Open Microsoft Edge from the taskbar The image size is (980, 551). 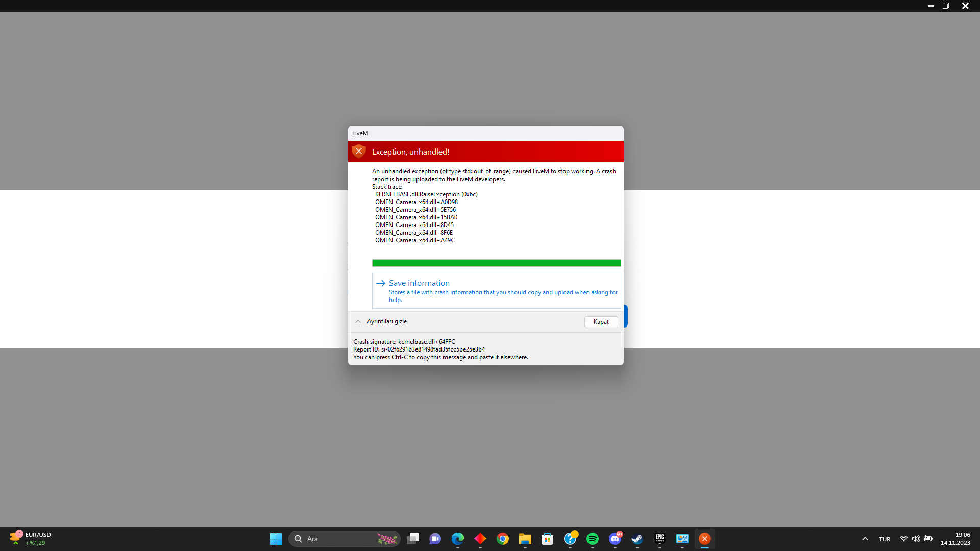coord(458,539)
